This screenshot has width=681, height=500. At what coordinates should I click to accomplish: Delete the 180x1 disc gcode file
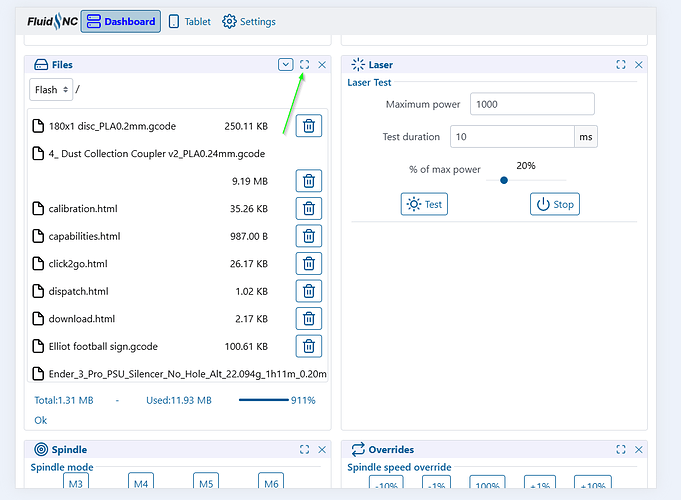pos(309,126)
